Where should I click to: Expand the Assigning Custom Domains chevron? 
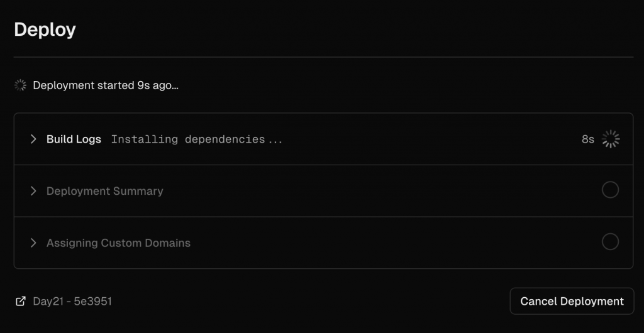[x=34, y=243]
